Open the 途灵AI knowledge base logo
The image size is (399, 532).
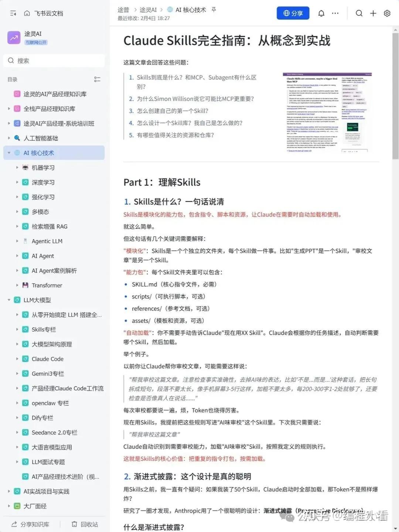[14, 38]
